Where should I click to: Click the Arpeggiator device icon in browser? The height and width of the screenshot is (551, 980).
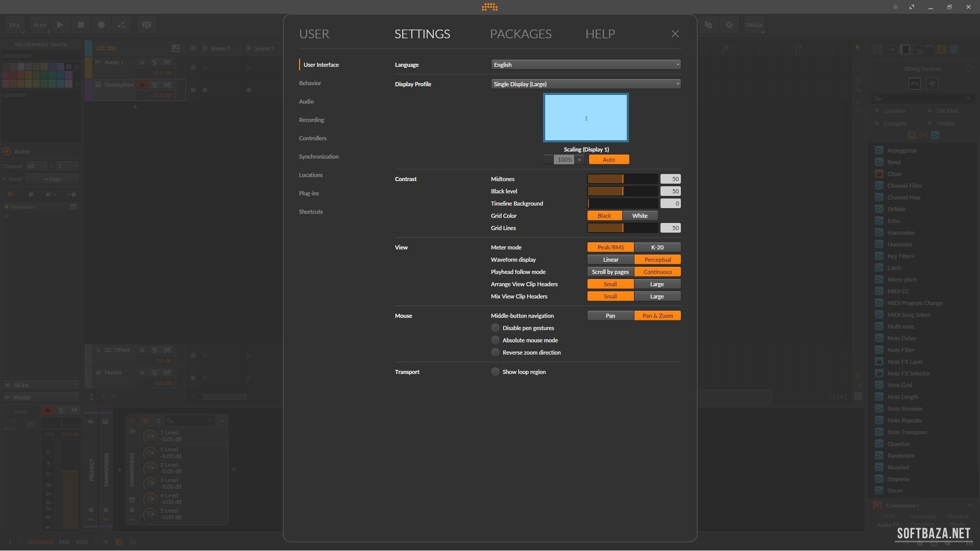coord(879,151)
